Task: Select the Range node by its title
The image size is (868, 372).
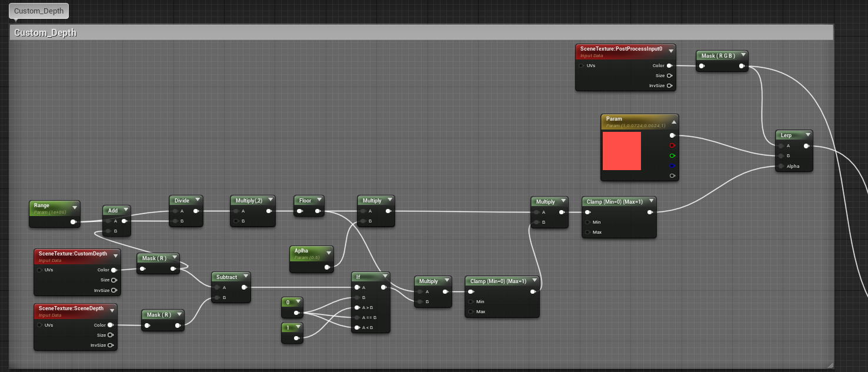Action: [42, 205]
